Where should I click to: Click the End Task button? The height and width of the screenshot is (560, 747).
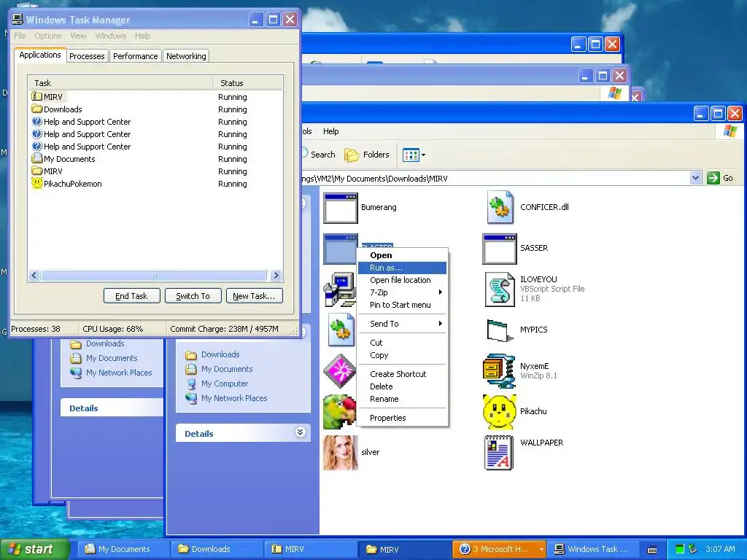click(x=131, y=296)
